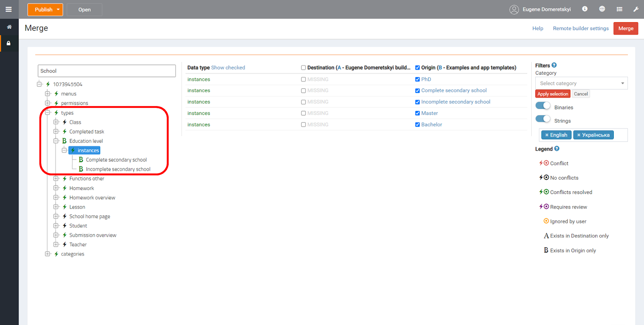Click lightning icon next to Student
Screen dimensions: 644x325
pyautogui.click(x=64, y=226)
